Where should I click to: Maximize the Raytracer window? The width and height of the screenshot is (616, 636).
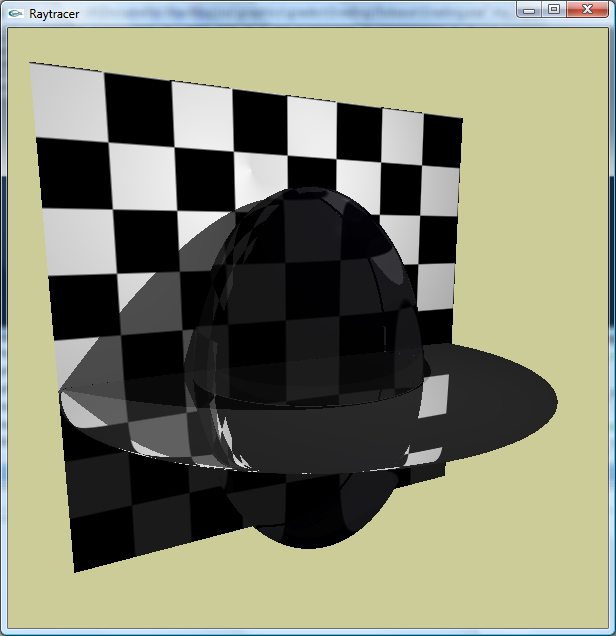point(553,9)
